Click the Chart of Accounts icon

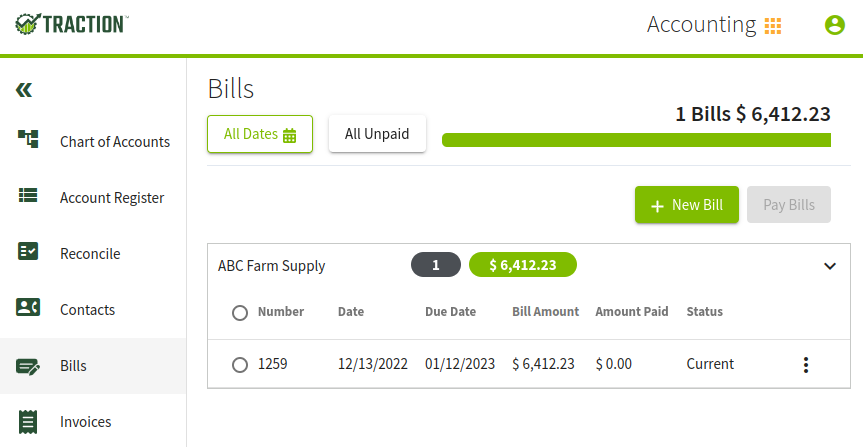click(x=28, y=139)
